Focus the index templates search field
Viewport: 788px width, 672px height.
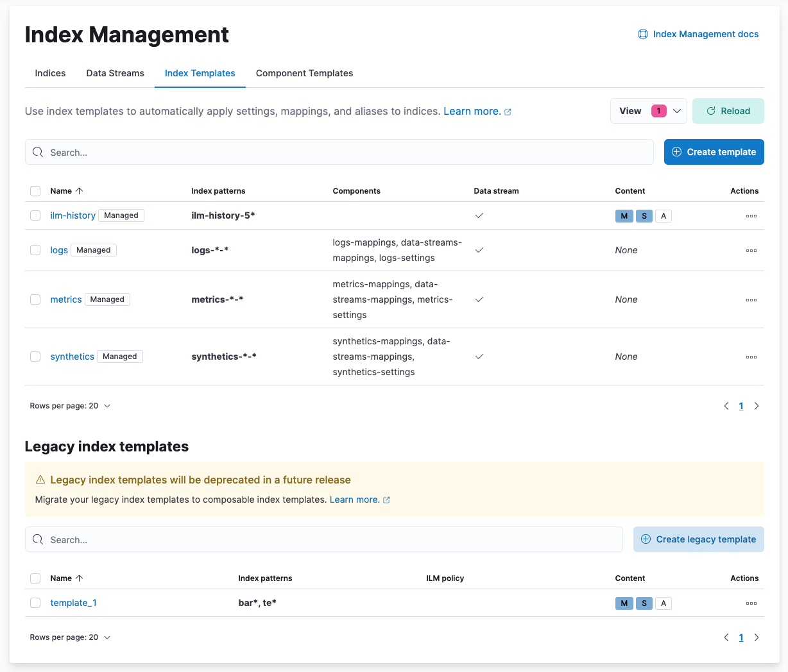339,152
